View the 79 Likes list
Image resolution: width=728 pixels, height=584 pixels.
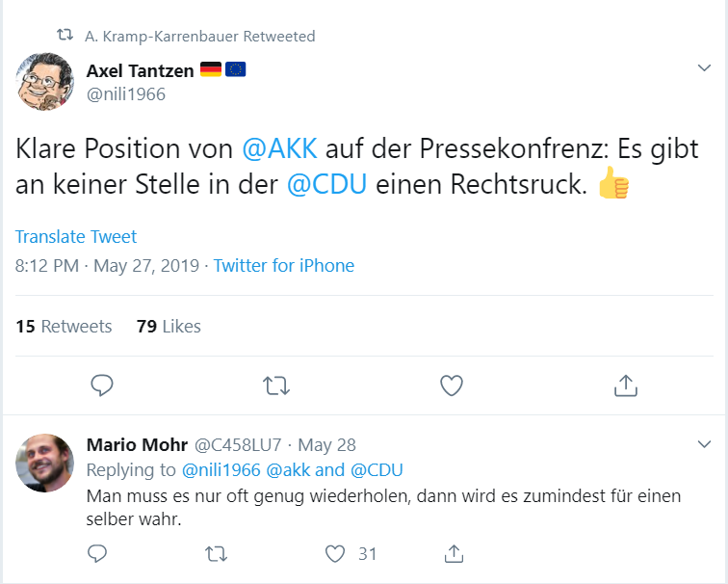coord(169,327)
